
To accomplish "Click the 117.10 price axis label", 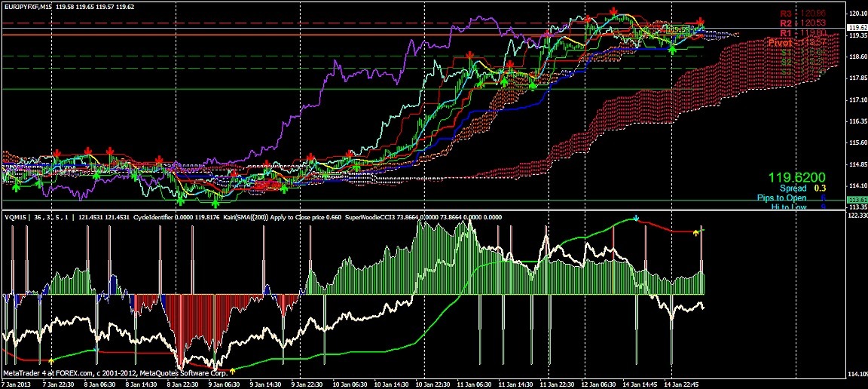I will 858,100.
